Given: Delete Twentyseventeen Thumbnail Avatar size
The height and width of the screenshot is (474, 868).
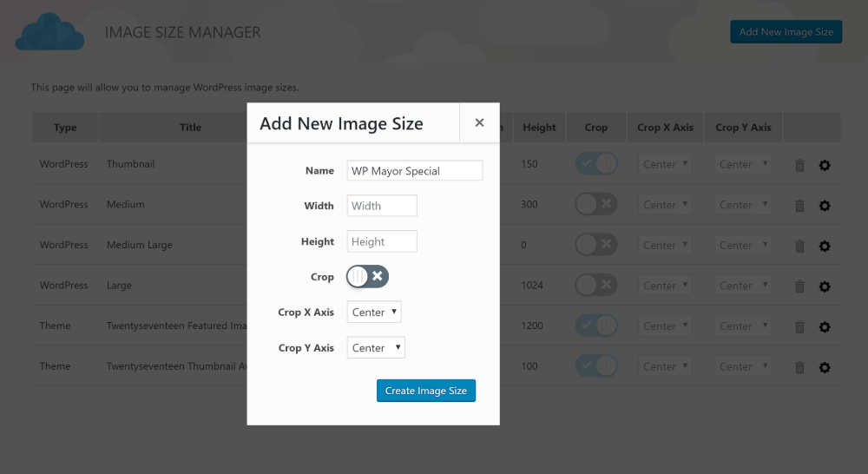Looking at the screenshot, I should [799, 367].
